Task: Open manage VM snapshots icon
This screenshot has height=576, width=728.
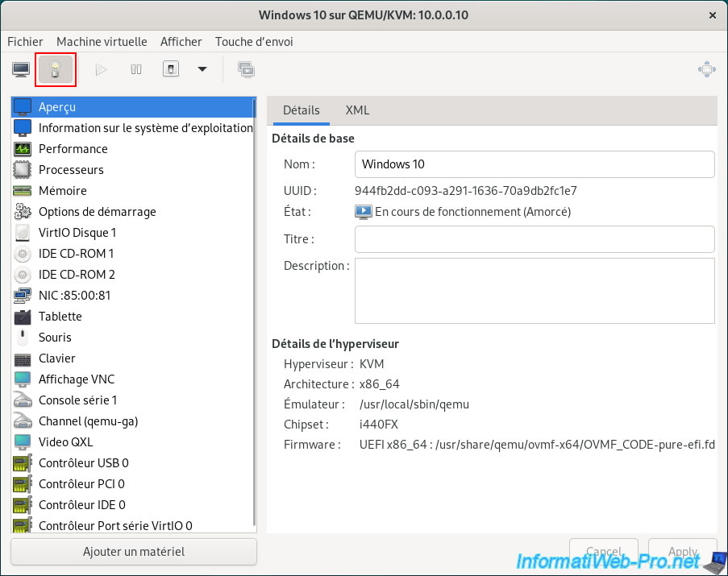Action: point(246,69)
